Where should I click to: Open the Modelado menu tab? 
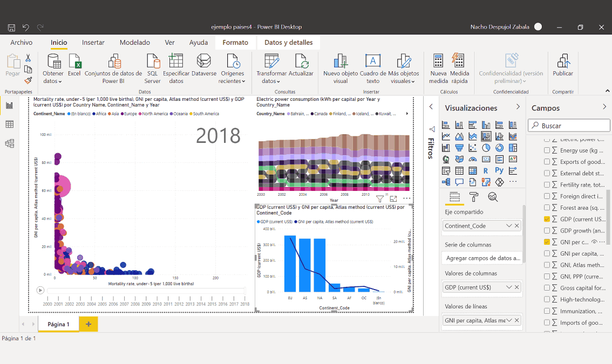[134, 42]
